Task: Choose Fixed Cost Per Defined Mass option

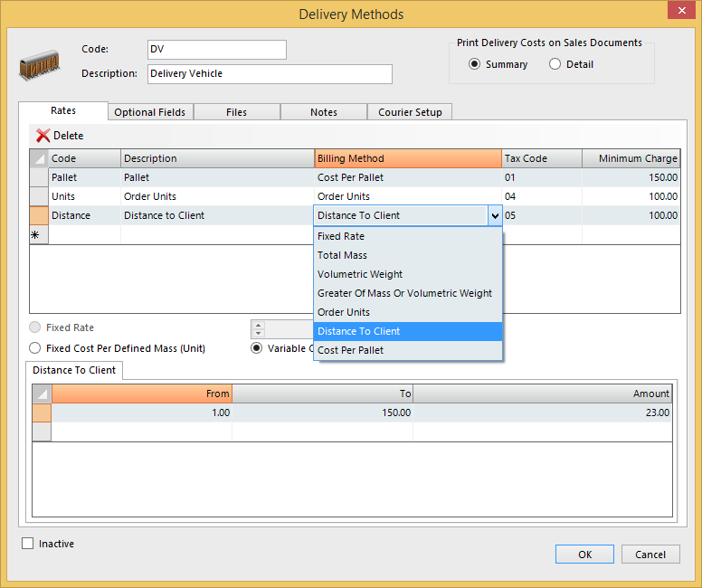Action: 35,348
